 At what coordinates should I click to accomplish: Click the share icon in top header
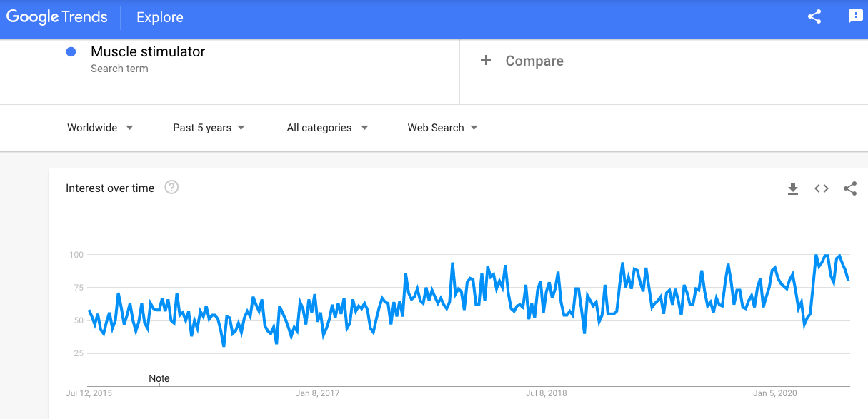coord(814,17)
